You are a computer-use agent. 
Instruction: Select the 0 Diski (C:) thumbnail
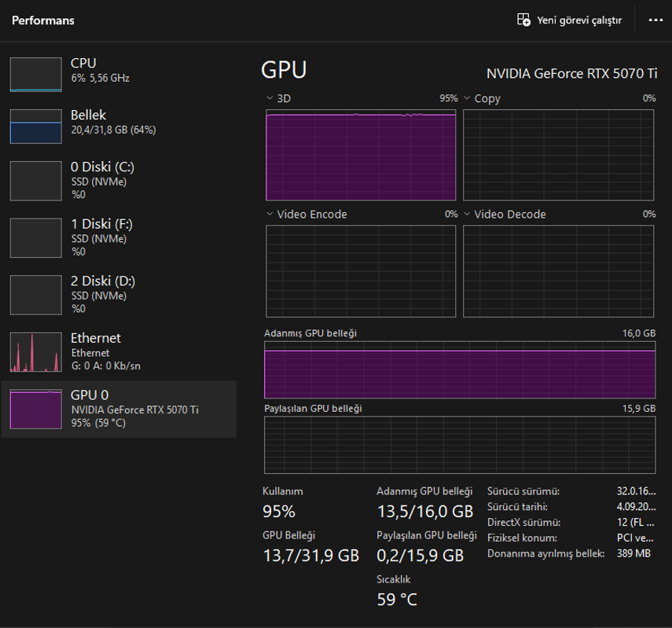coord(36,181)
